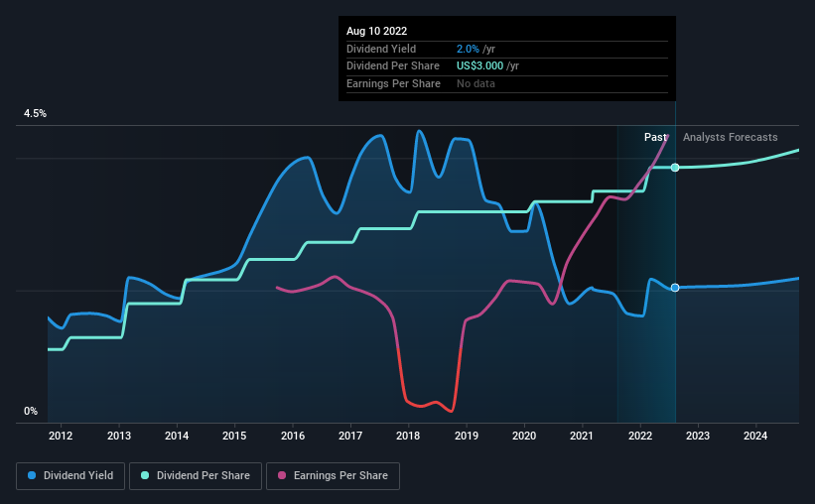This screenshot has width=815, height=504.
Task: Click the 2023 x-axis label
Action: tap(698, 436)
